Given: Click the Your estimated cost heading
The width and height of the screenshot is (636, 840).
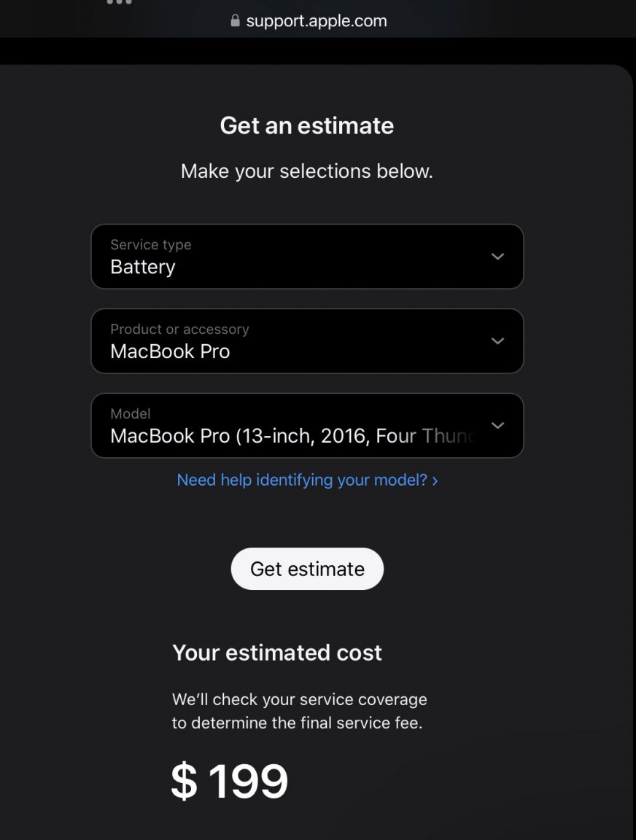Looking at the screenshot, I should [x=277, y=653].
